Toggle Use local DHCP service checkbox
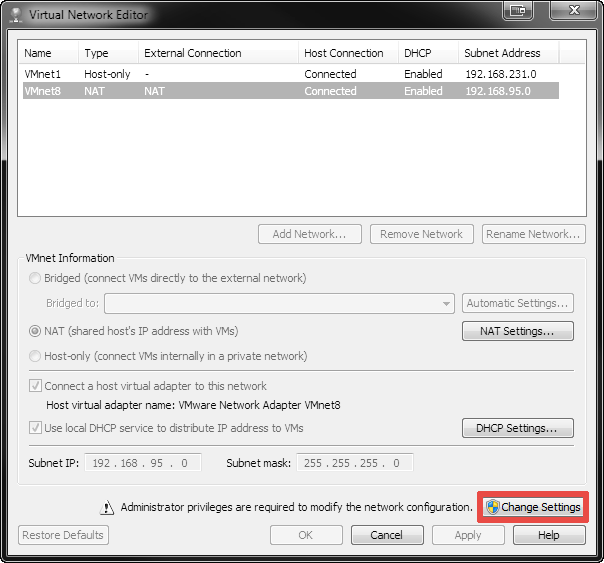Image resolution: width=604 pixels, height=563 pixels. [x=35, y=428]
